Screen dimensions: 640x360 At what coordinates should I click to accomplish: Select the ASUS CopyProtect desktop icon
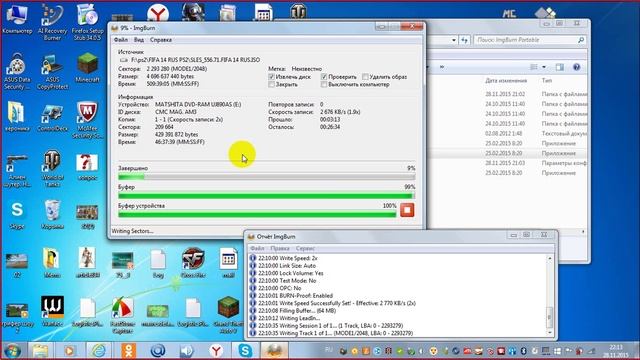[52, 71]
